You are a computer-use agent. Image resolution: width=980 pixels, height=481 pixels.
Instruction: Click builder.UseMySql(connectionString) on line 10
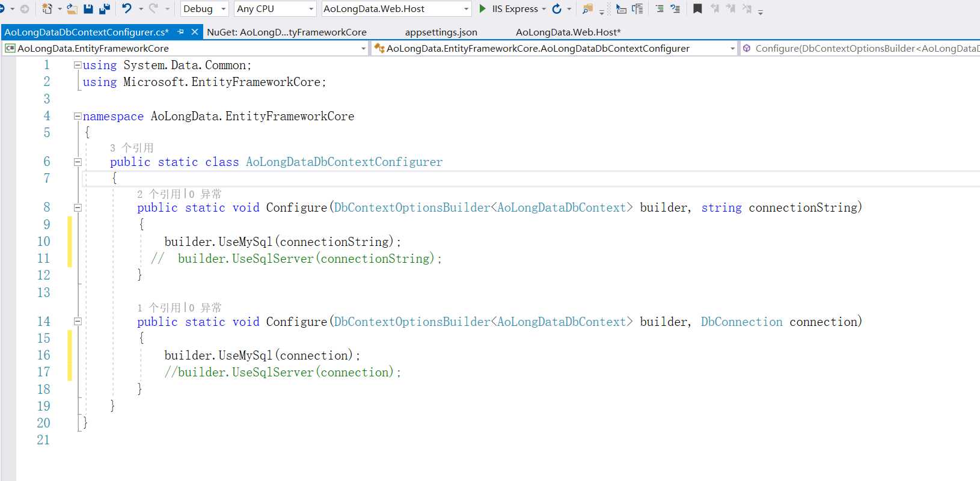pos(283,242)
